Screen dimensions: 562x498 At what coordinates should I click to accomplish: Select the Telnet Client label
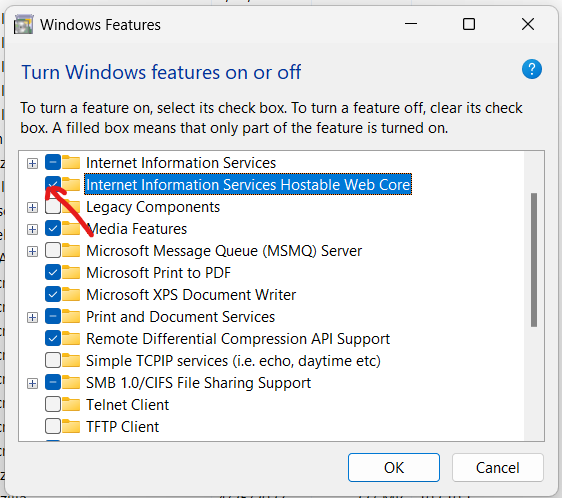tap(127, 405)
